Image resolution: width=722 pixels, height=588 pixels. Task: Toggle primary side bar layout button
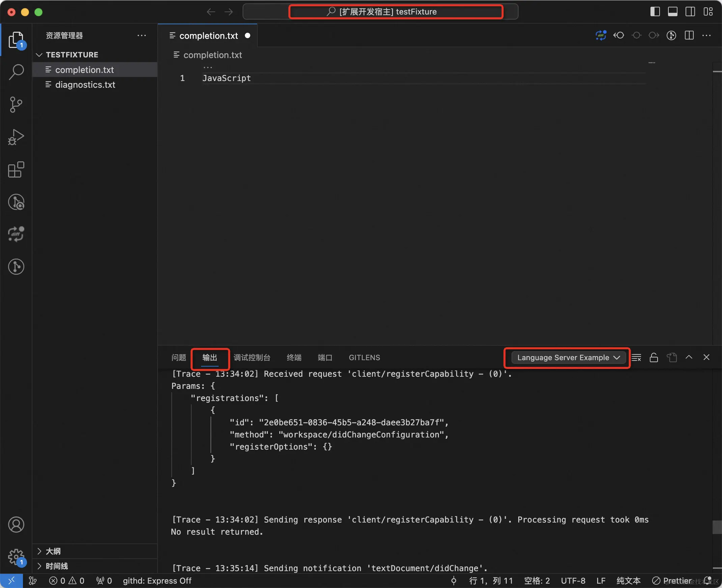coord(655,12)
